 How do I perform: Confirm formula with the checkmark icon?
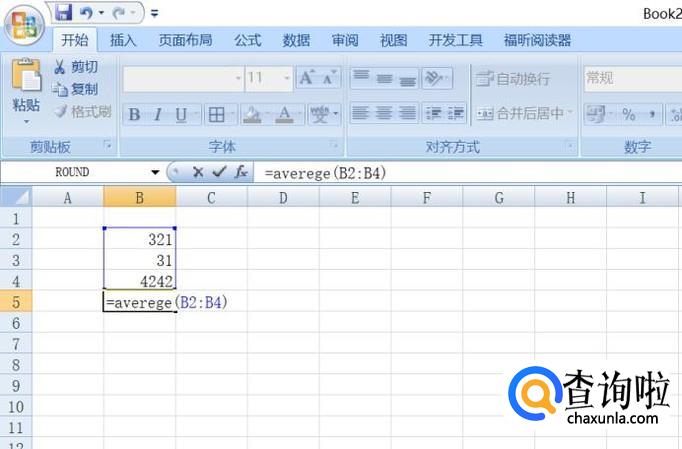tap(219, 172)
